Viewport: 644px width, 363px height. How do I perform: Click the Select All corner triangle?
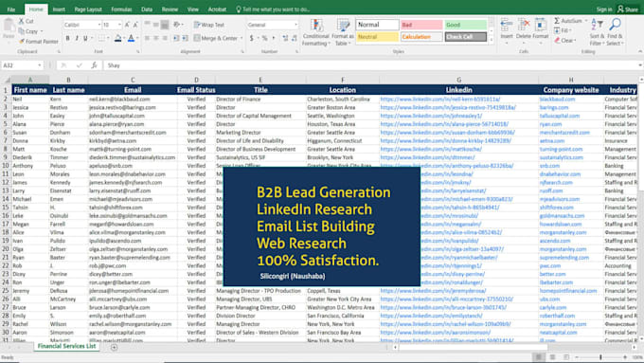pyautogui.click(x=7, y=80)
